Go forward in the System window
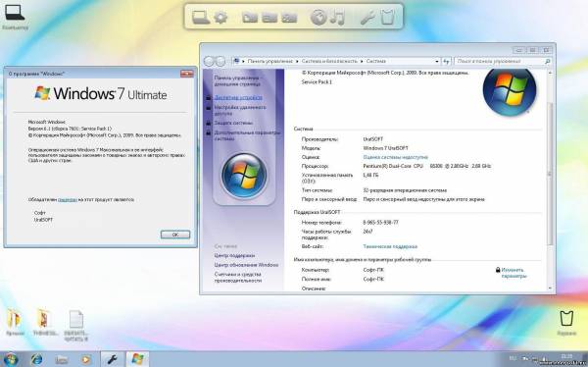Image resolution: width=588 pixels, height=367 pixels. [220, 61]
